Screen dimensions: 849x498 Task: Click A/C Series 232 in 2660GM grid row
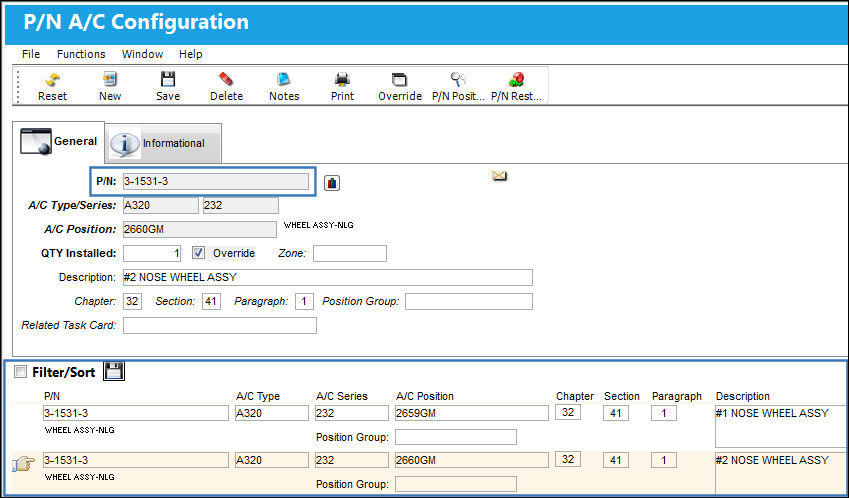point(351,460)
